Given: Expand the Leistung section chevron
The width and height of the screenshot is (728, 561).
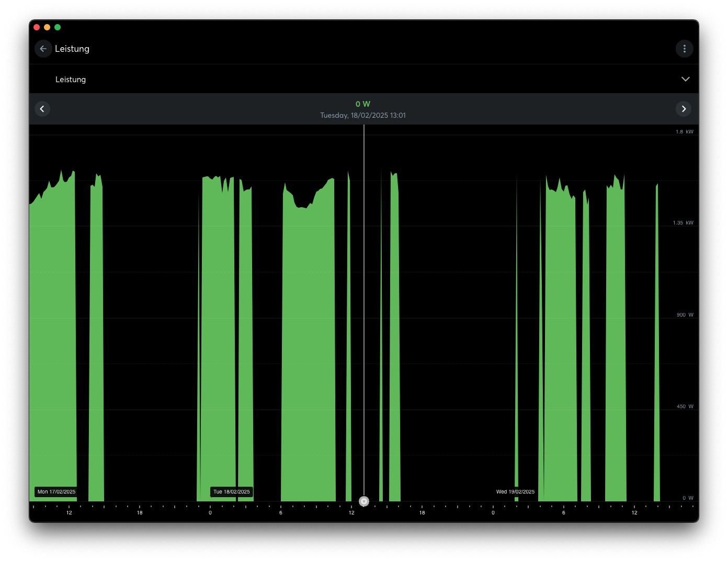Looking at the screenshot, I should [685, 79].
